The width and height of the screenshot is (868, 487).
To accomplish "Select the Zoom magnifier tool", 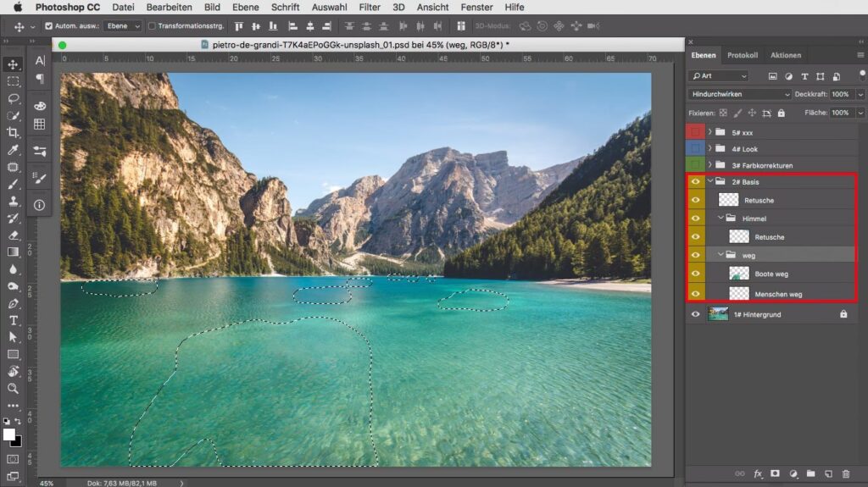I will (x=13, y=389).
